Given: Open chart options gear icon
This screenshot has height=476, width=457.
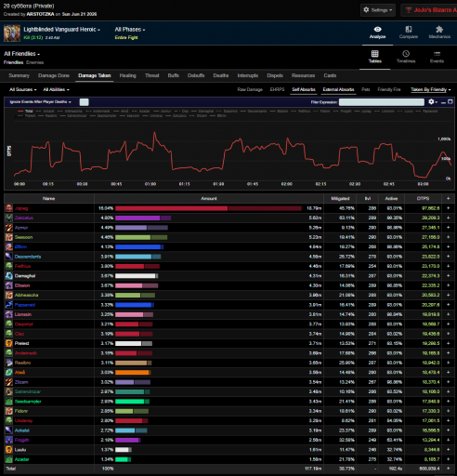Looking at the screenshot, I should [431, 102].
